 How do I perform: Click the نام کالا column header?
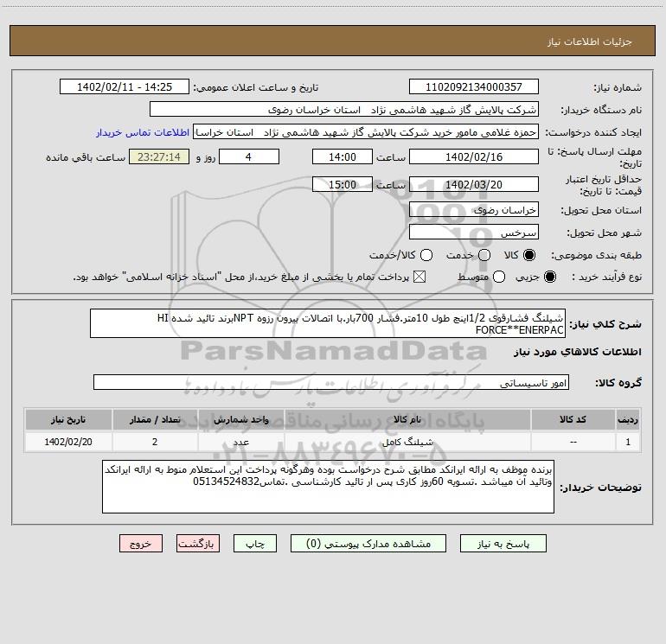click(x=407, y=420)
